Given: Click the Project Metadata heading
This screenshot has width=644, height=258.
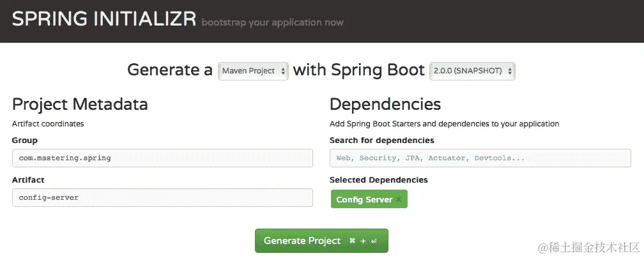Looking at the screenshot, I should point(80,104).
